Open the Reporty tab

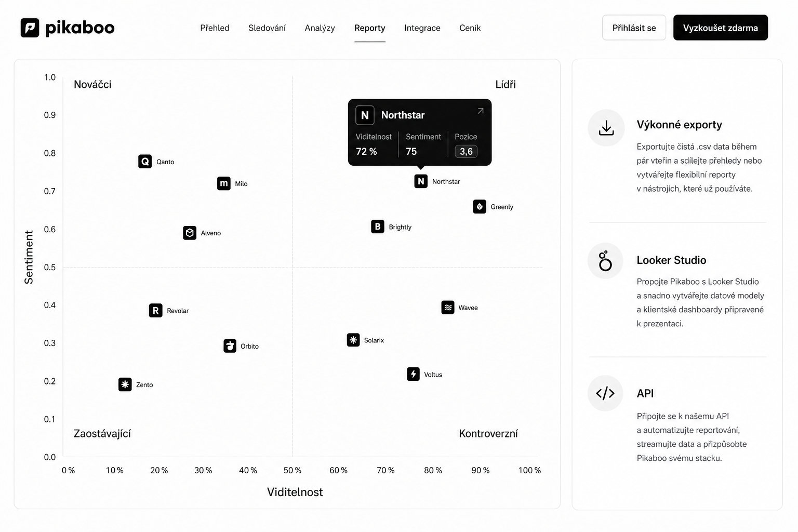370,28
